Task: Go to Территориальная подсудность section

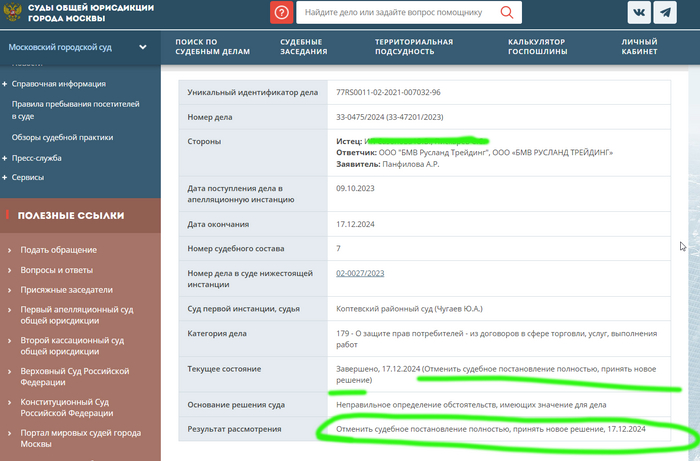Action: (x=414, y=47)
